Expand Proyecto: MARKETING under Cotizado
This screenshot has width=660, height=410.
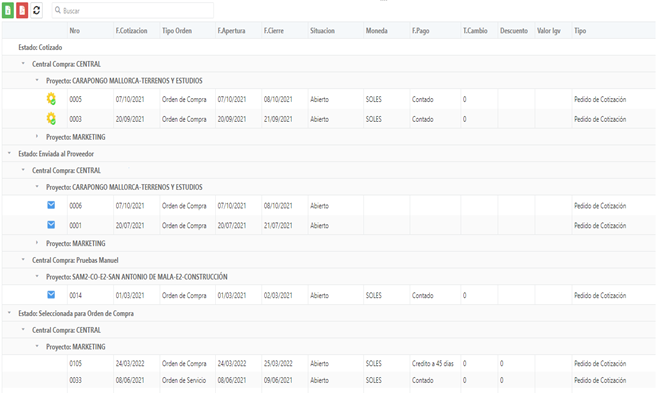[x=37, y=136]
